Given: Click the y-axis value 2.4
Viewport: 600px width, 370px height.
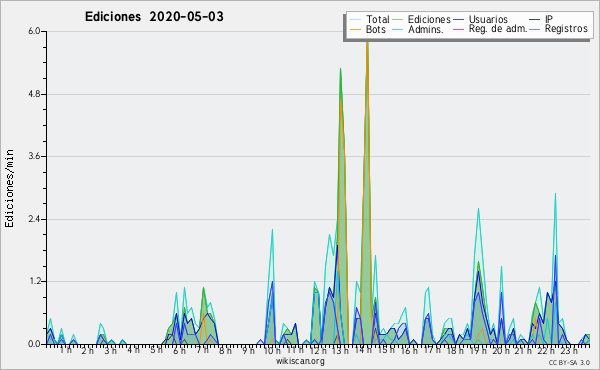Looking at the screenshot, I should point(34,219).
